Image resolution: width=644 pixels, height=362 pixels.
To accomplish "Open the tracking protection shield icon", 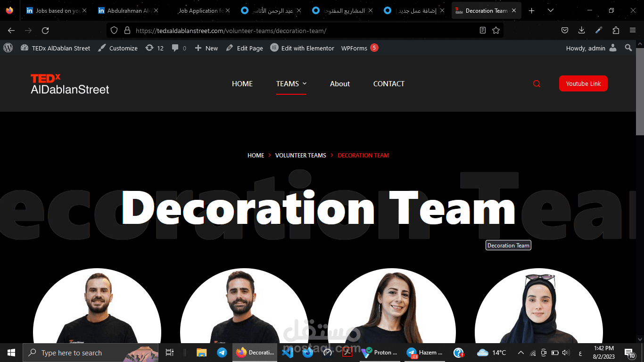I will click(114, 30).
